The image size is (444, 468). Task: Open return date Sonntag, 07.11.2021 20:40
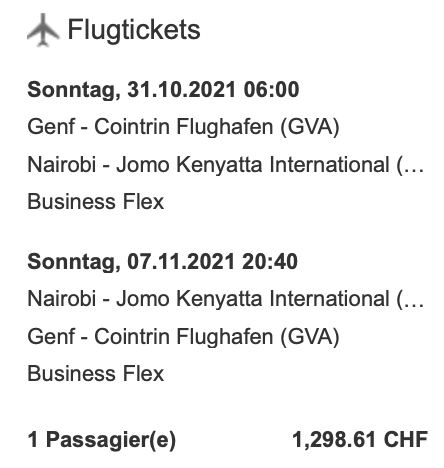click(163, 261)
